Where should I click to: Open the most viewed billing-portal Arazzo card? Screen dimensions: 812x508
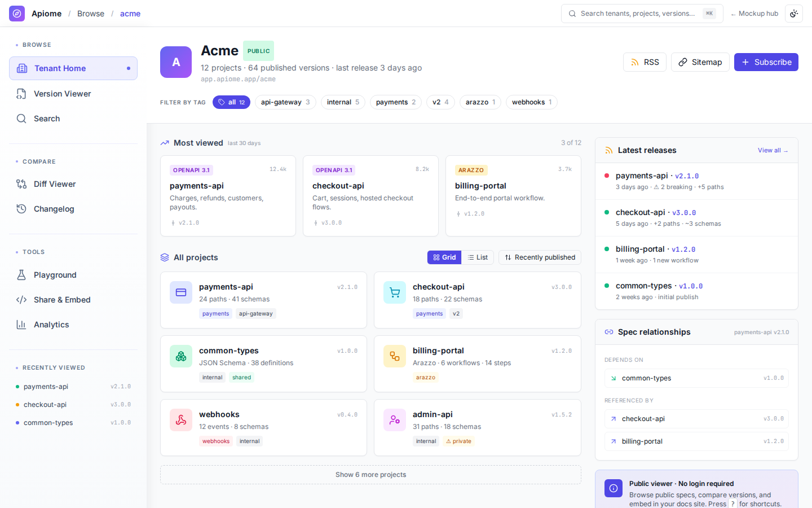(513, 196)
